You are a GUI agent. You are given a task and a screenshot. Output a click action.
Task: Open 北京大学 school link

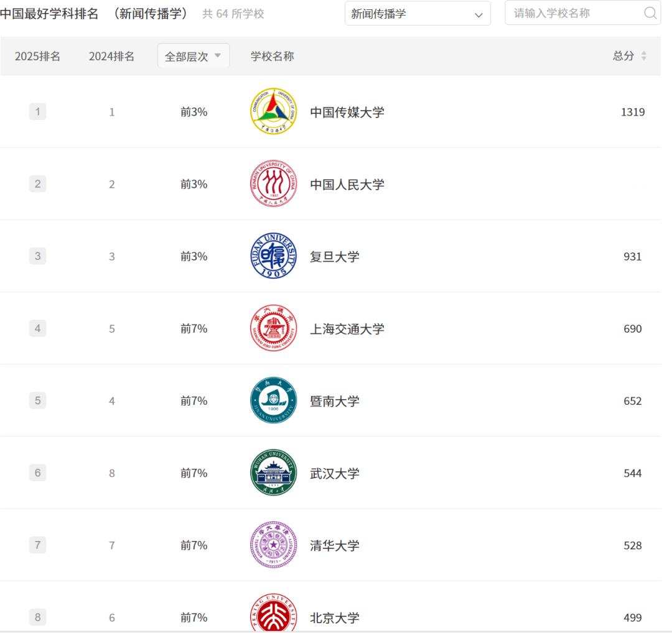(335, 617)
